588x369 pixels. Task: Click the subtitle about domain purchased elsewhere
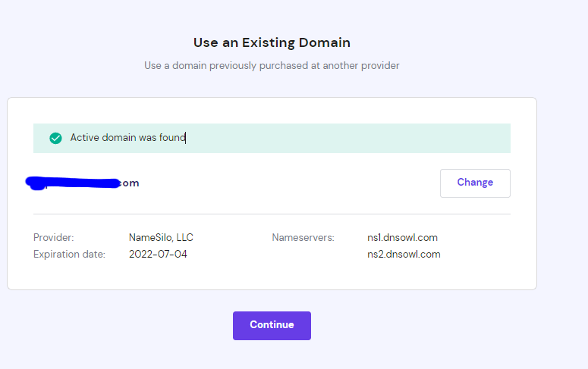(x=272, y=66)
